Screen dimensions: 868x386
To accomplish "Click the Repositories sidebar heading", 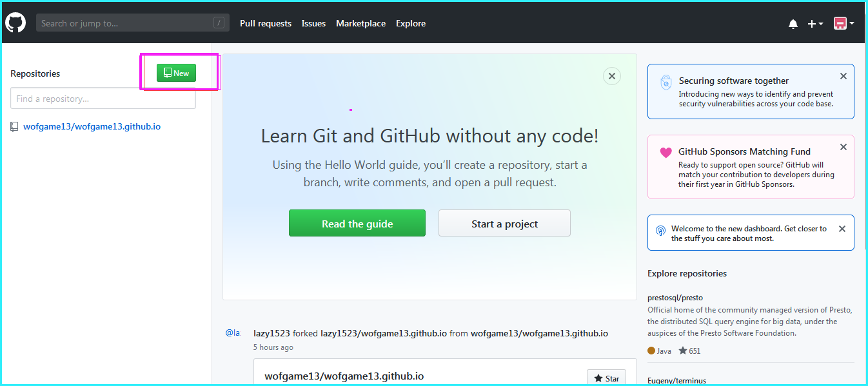I will click(x=35, y=73).
